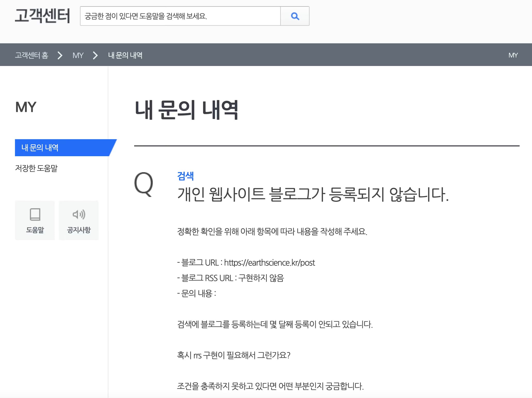Click the 내 문의 내역 page heading
The image size is (532, 398).
(x=186, y=110)
